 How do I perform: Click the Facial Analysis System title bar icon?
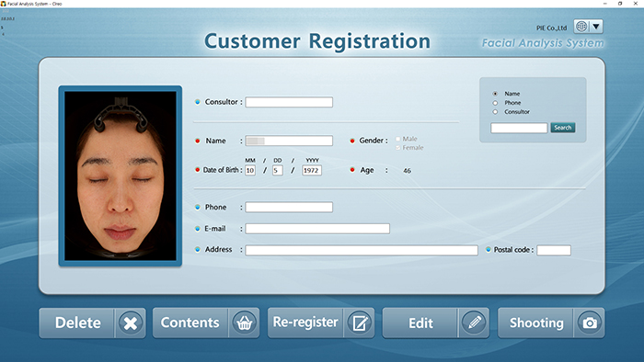[x=4, y=4]
